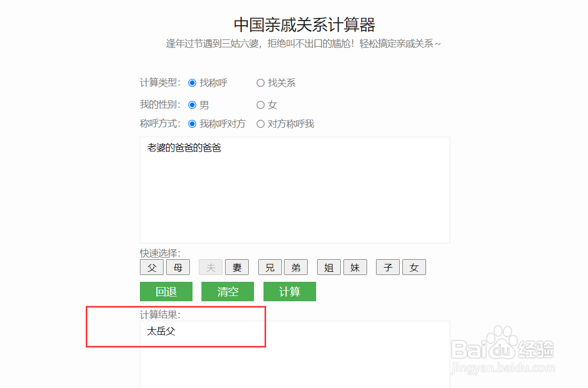Select 女 as my gender
588x388 pixels.
[x=261, y=105]
